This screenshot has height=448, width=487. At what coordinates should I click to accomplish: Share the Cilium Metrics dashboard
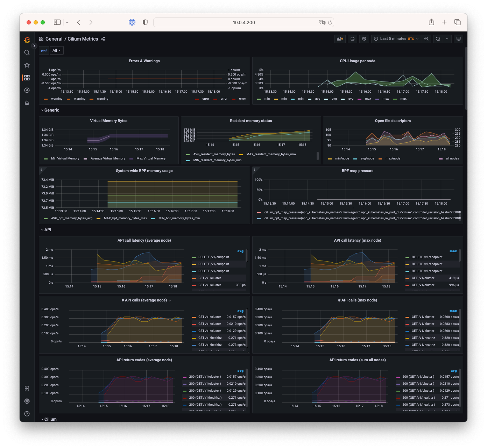pos(103,39)
